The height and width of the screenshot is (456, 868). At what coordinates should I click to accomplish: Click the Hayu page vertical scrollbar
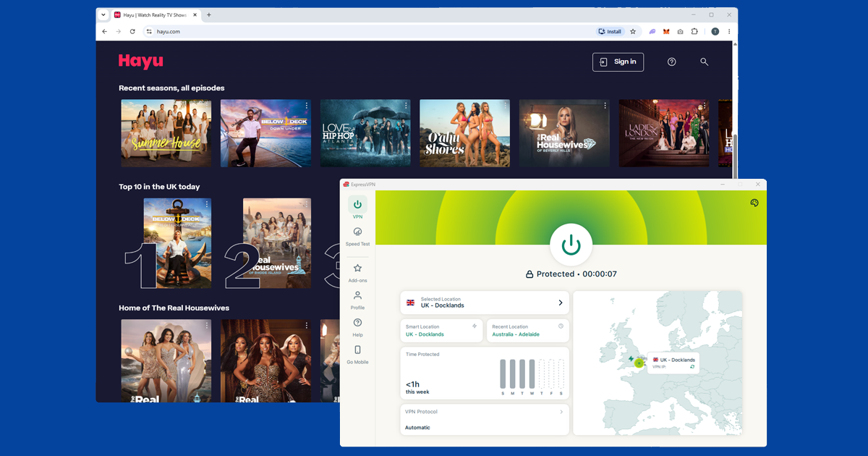(735, 156)
